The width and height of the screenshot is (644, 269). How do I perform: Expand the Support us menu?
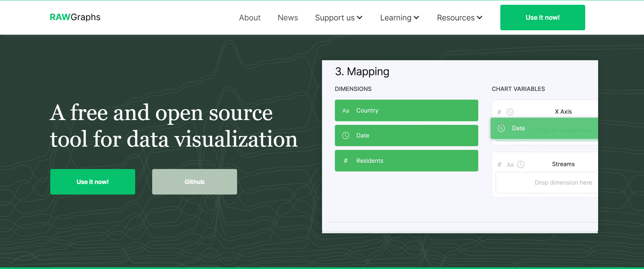pos(339,18)
